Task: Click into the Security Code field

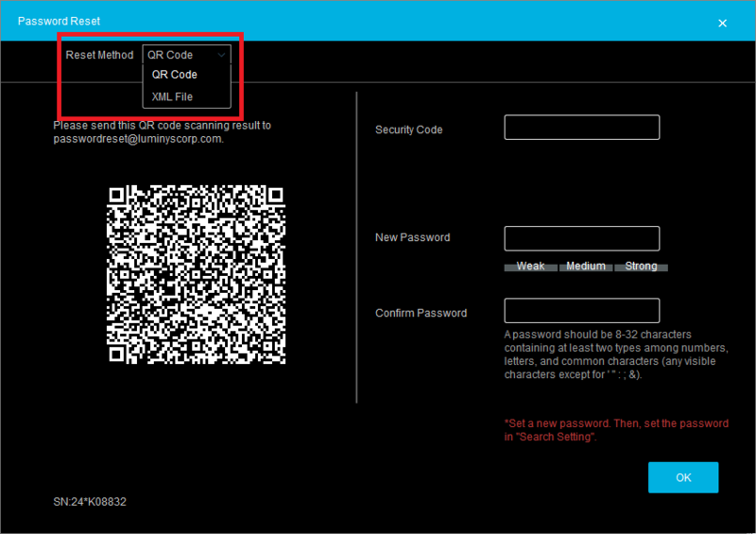Action: coord(581,128)
